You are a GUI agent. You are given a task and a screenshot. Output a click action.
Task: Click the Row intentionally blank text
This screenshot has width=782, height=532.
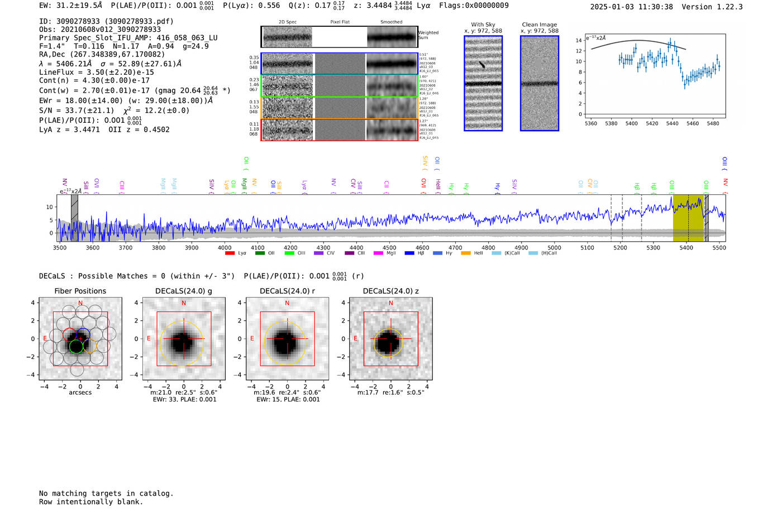[91, 502]
